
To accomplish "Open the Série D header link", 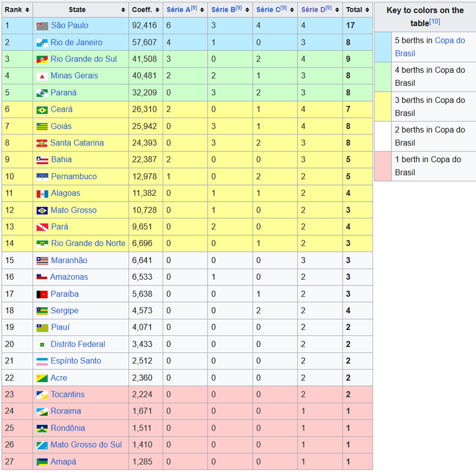I will pyautogui.click(x=313, y=9).
